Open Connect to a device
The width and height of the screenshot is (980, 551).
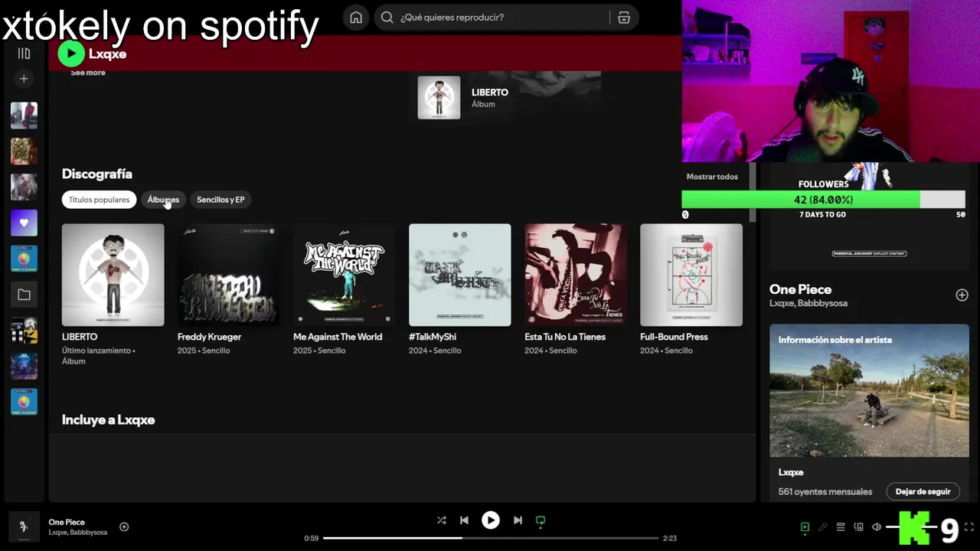(x=858, y=527)
